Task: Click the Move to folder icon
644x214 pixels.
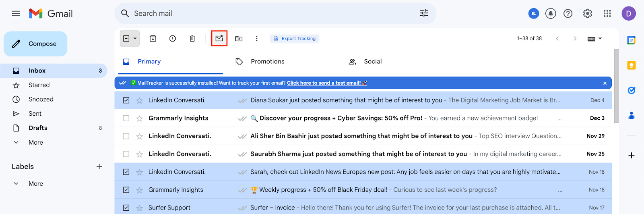Action: point(239,39)
